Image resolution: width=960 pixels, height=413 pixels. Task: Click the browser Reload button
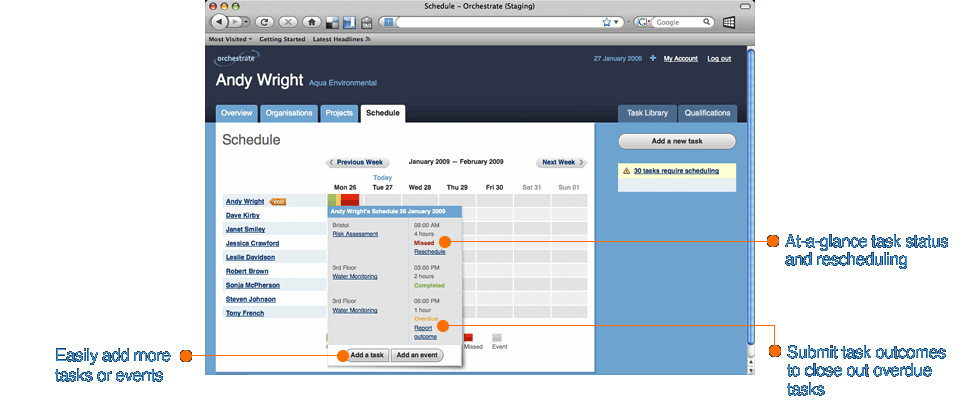[x=265, y=22]
